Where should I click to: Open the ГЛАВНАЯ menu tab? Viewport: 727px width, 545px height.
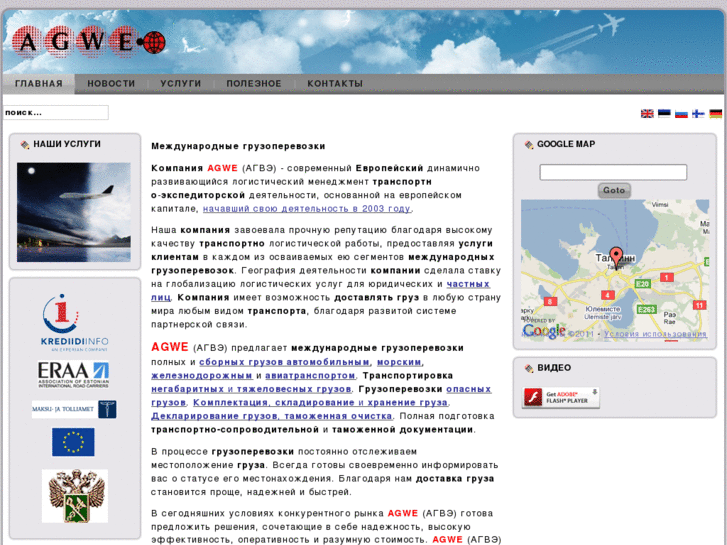[x=38, y=83]
